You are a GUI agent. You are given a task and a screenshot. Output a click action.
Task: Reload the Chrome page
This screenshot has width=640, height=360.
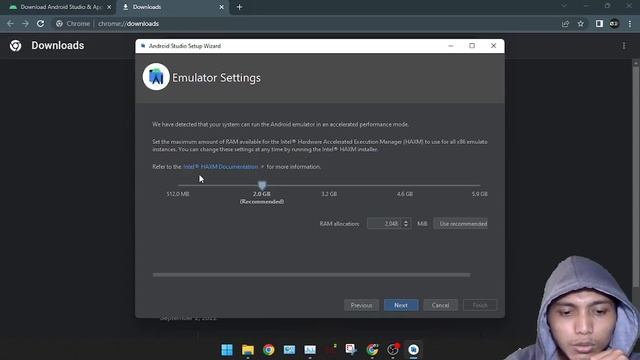[40, 24]
